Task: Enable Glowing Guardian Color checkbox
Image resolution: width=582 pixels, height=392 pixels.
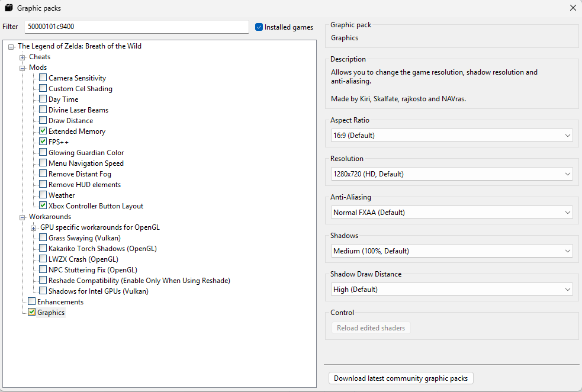Action: pyautogui.click(x=43, y=152)
